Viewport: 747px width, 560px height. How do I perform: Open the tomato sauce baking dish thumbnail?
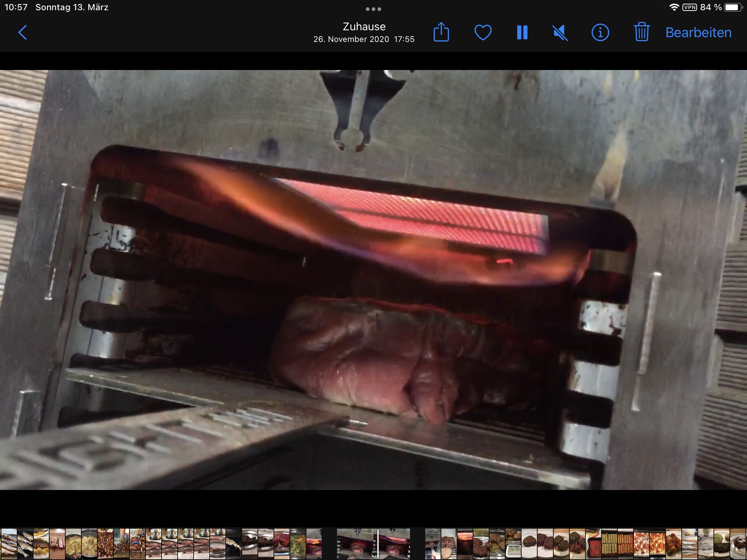click(x=593, y=544)
